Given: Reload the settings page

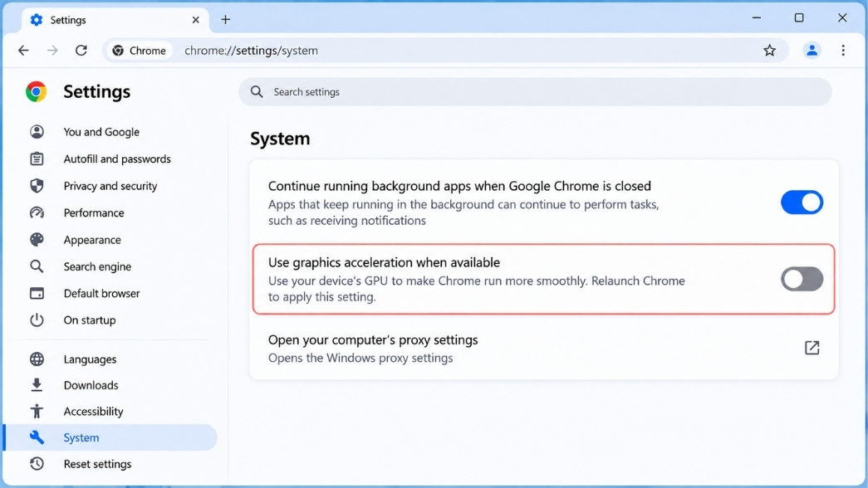Looking at the screenshot, I should coord(81,51).
